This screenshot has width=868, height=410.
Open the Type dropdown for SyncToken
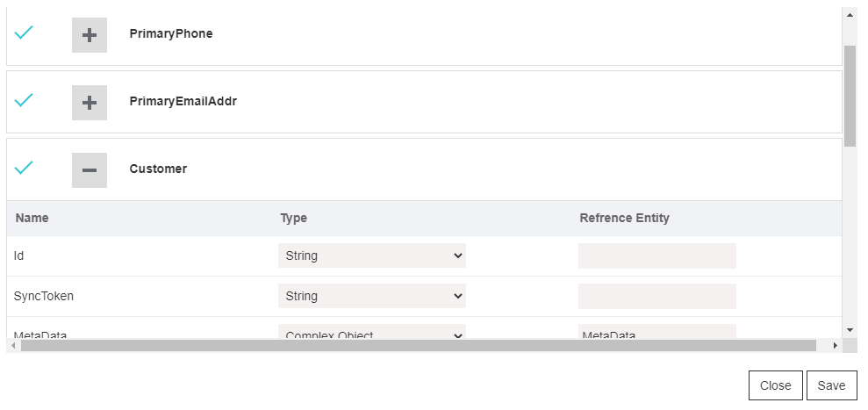click(x=371, y=296)
